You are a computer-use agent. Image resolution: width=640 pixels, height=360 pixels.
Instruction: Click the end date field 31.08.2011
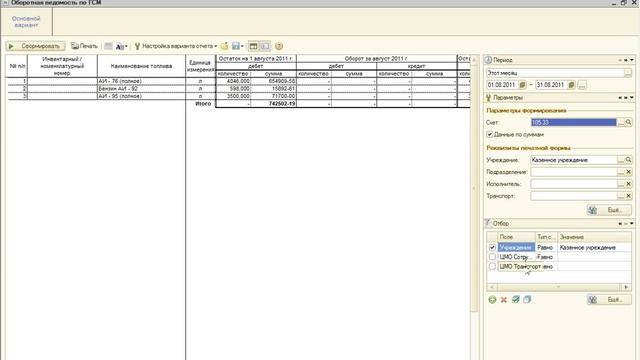(551, 85)
